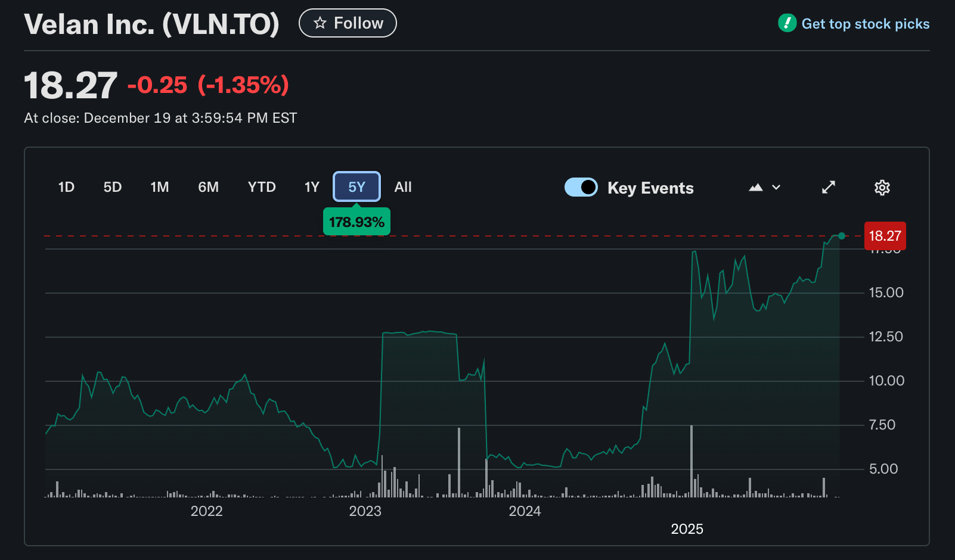Open the Get top stock picks link
The image size is (955, 560).
865,24
